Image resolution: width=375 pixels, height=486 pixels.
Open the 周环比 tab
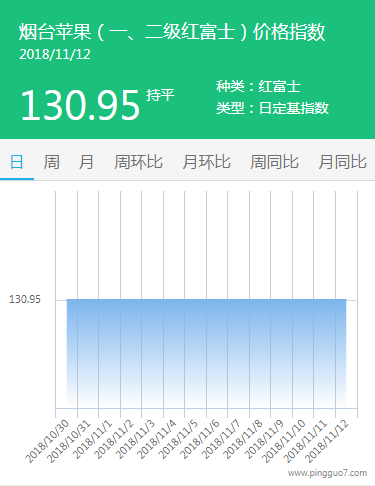138,162
